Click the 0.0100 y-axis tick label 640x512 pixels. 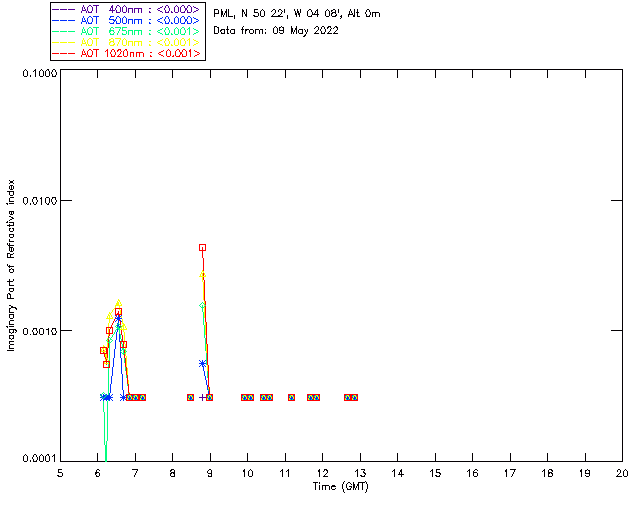34,201
